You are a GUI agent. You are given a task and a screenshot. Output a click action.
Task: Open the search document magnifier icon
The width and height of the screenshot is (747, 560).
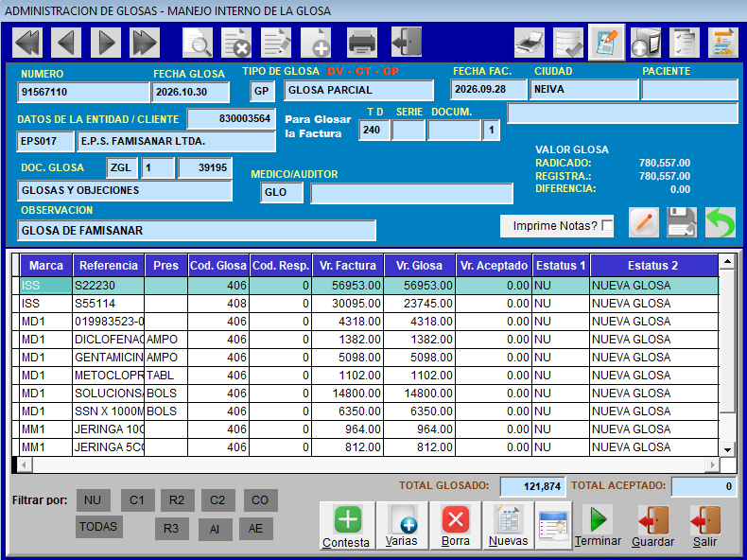(x=198, y=43)
